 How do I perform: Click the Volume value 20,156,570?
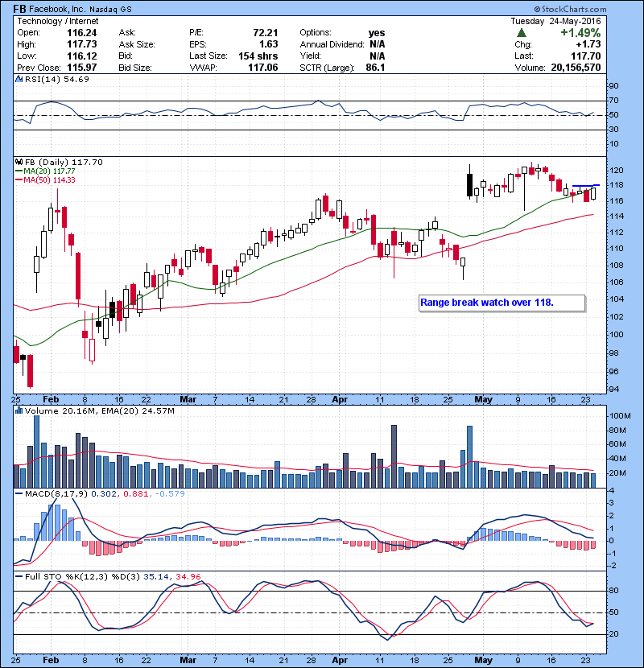(576, 68)
